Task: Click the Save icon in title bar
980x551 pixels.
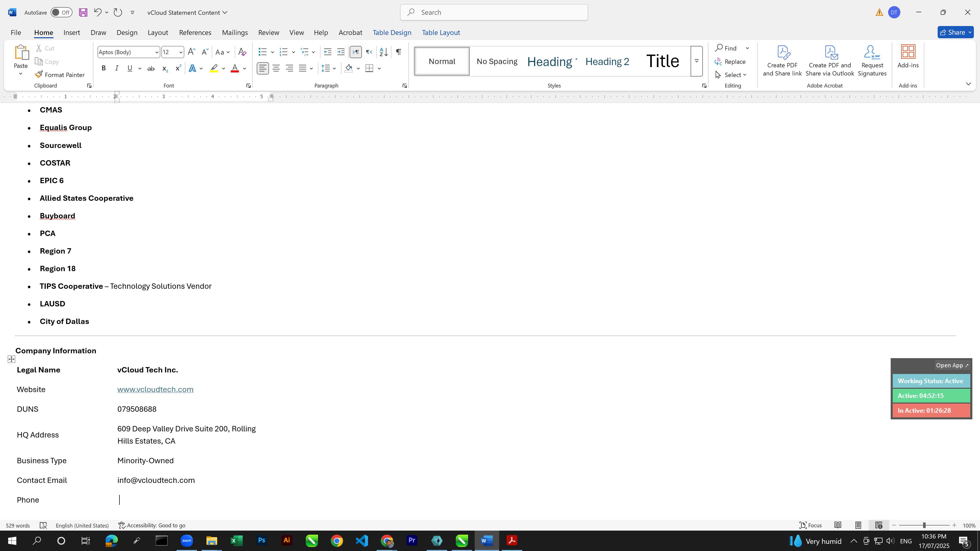Action: click(x=83, y=12)
